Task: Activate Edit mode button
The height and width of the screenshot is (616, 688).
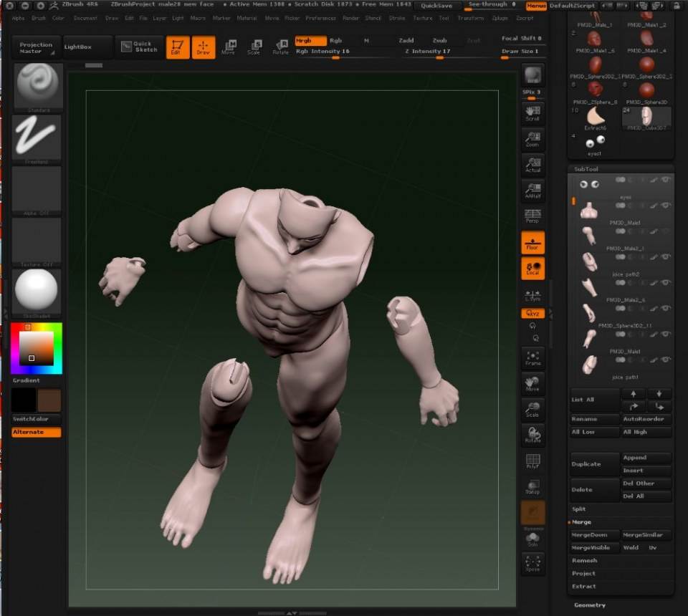Action: pos(178,47)
